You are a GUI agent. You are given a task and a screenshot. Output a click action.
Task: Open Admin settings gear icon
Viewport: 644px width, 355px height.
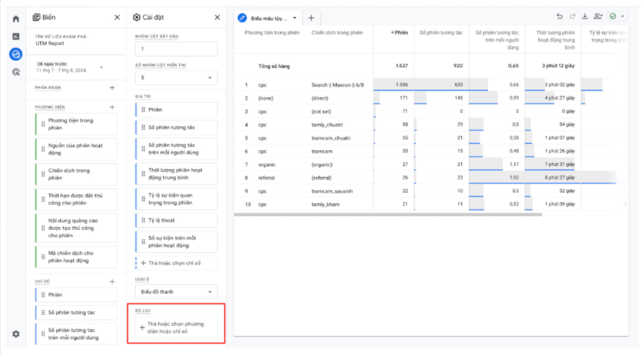click(16, 334)
